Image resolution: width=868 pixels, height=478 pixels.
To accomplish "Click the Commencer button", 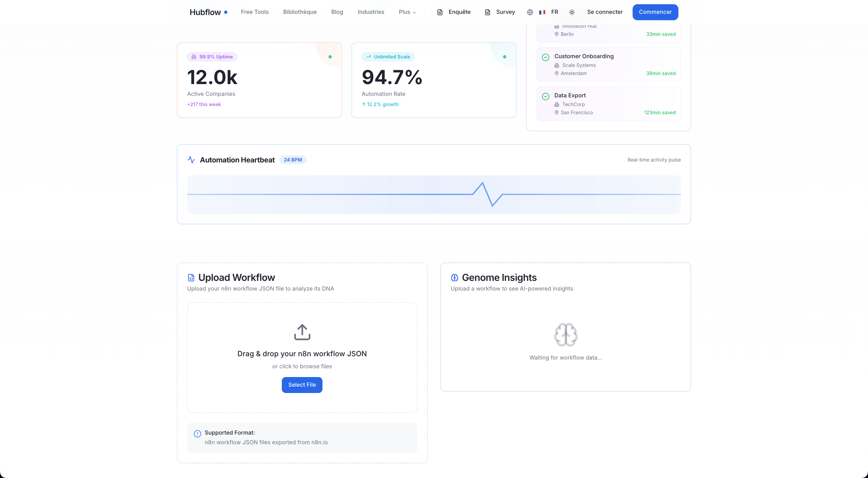I will pyautogui.click(x=655, y=12).
